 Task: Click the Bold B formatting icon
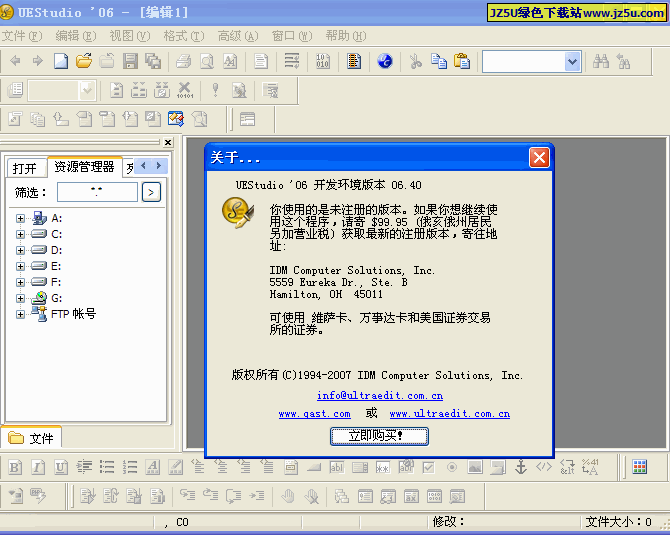coord(15,467)
